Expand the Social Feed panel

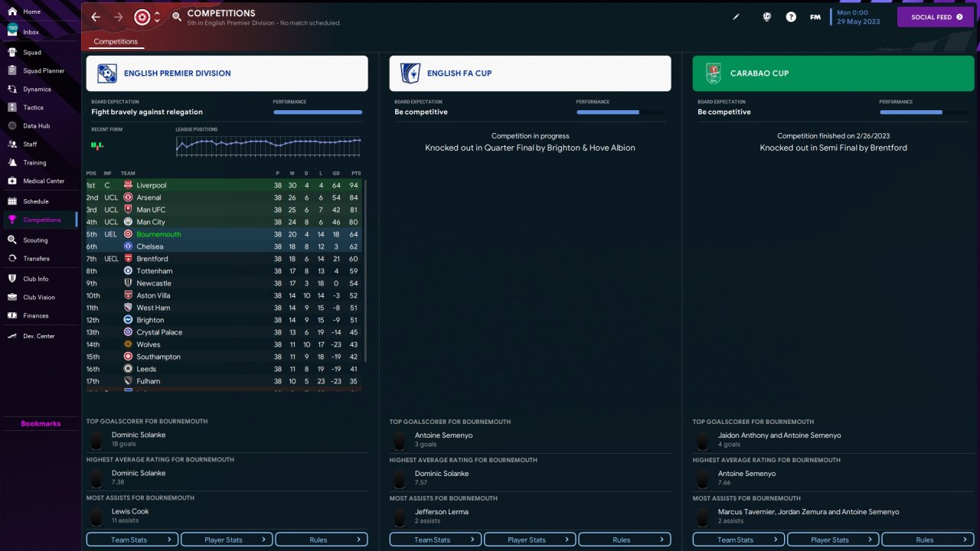point(936,17)
